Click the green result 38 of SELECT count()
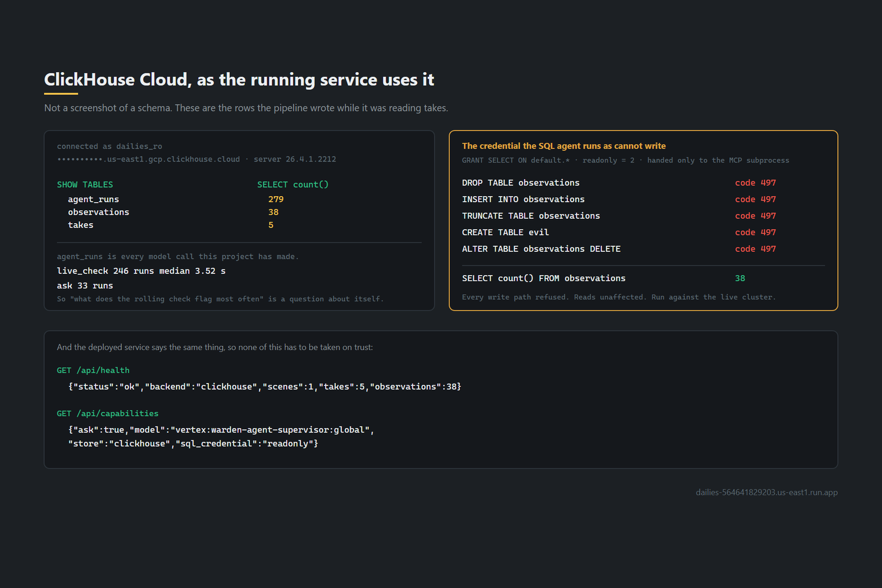 [740, 278]
